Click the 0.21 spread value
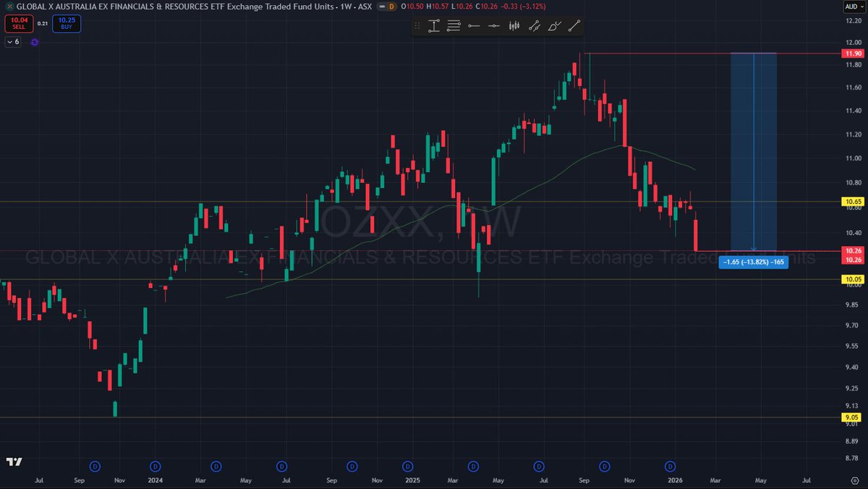The image size is (868, 489). pyautogui.click(x=43, y=24)
